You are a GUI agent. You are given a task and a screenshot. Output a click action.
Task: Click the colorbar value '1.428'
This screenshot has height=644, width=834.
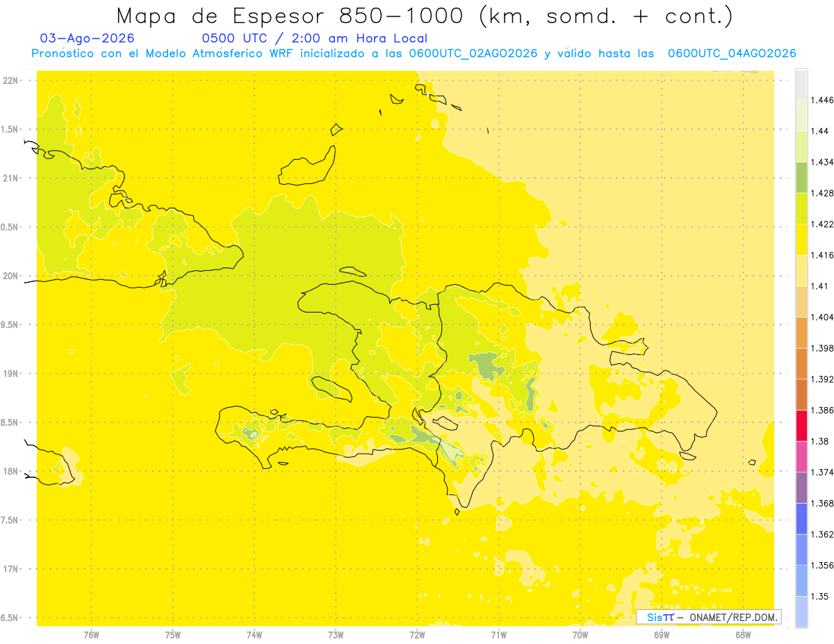(x=822, y=193)
